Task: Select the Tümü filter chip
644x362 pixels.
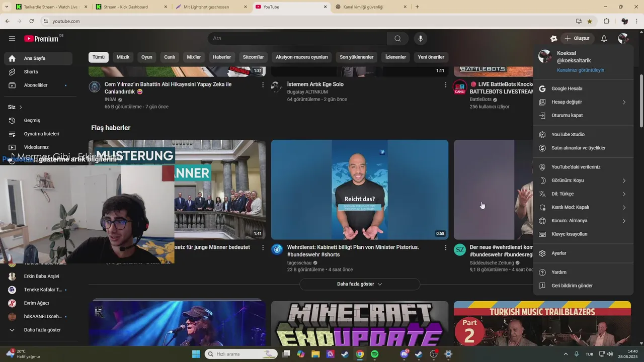Action: (x=99, y=57)
